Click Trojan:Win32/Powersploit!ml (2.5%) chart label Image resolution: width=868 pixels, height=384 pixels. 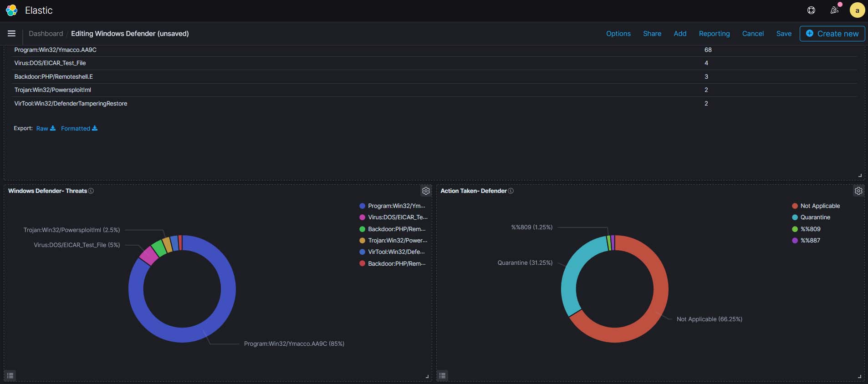point(72,230)
